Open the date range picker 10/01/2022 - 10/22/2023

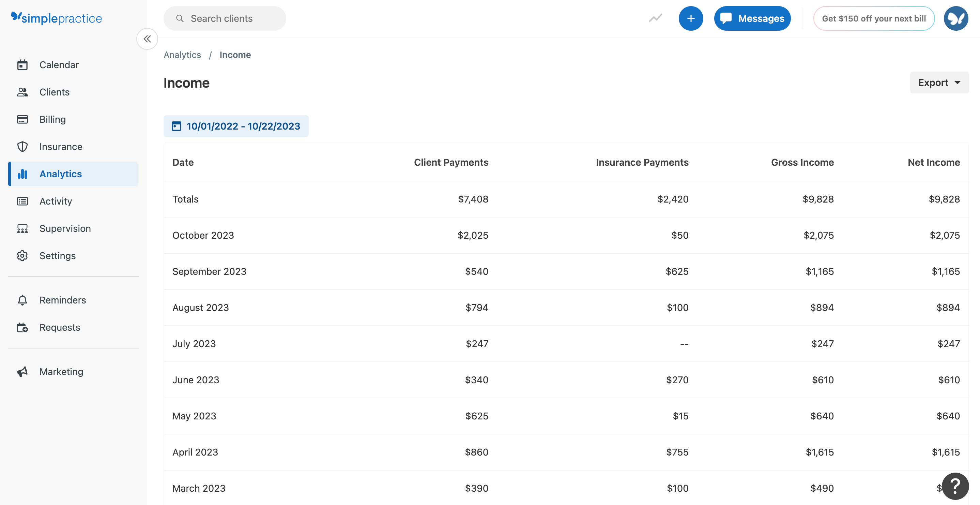pos(236,126)
